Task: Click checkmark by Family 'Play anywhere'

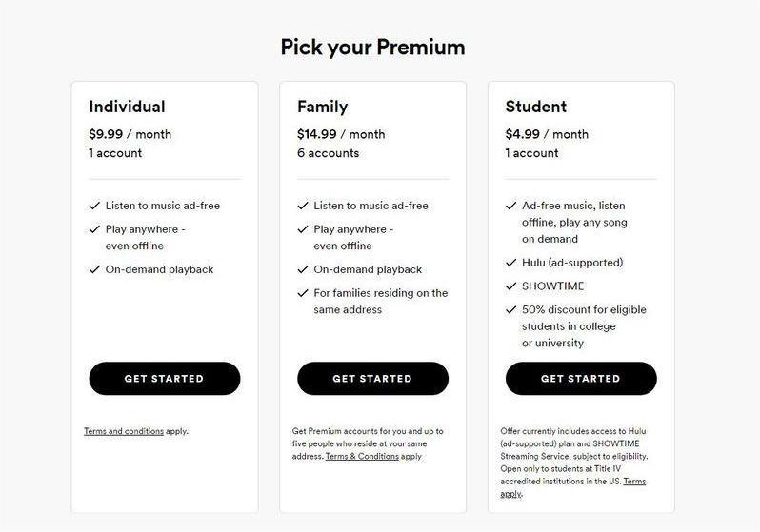Action: [x=303, y=229]
